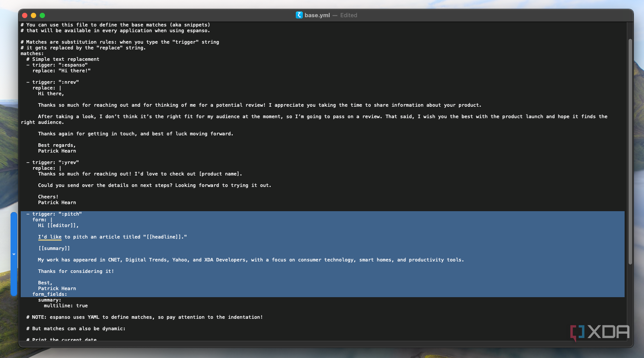Click the [[headline]] placeholder text

164,237
